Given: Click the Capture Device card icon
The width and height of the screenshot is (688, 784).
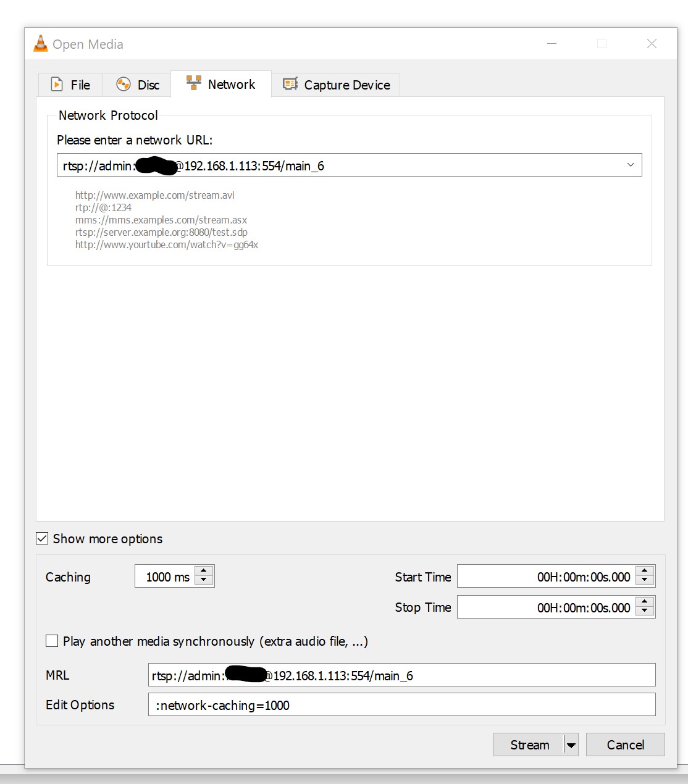Looking at the screenshot, I should (290, 84).
